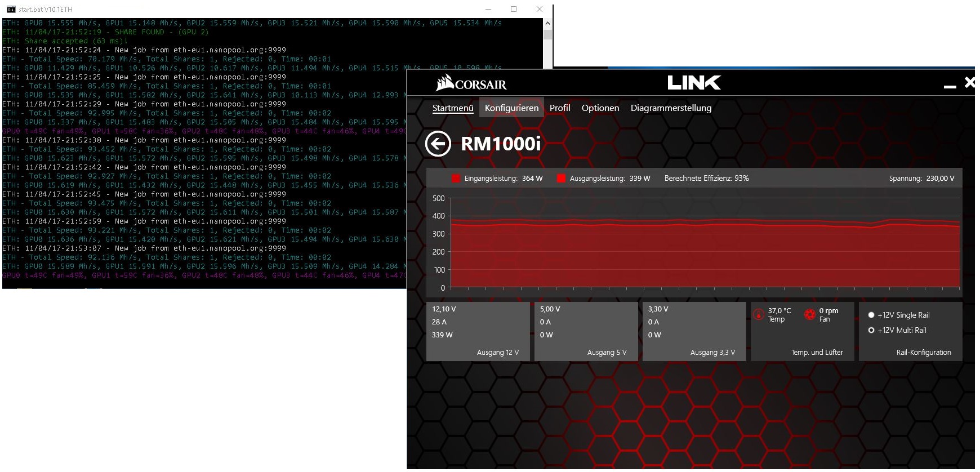The height and width of the screenshot is (472, 980).
Task: Click the Total Speed: 93.452 Mh/s line
Action: pos(167,149)
